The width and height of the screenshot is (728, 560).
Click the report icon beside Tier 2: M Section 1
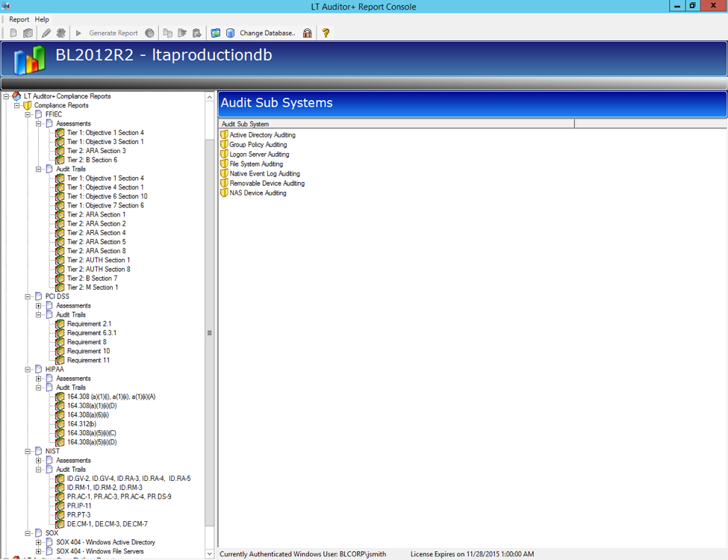click(x=60, y=287)
